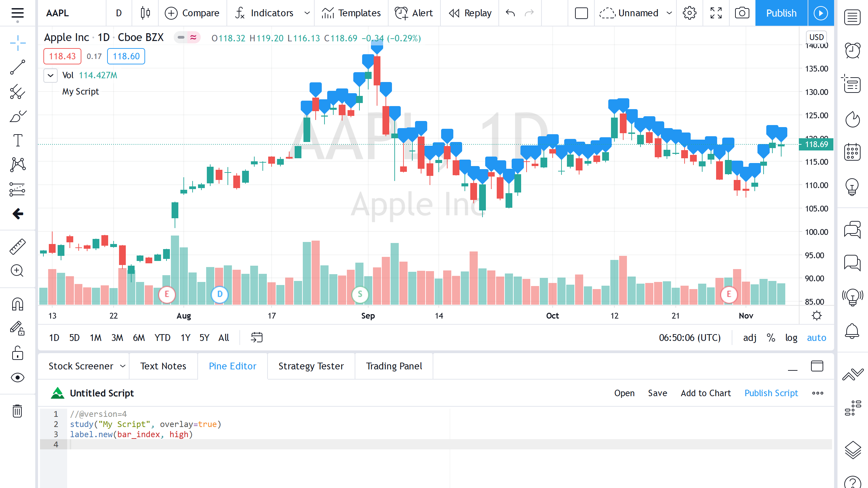Select the YTD date range

pos(162,338)
